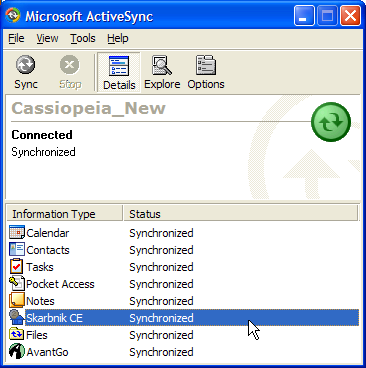Open the Options toolbar button
366x368 pixels.
point(206,72)
